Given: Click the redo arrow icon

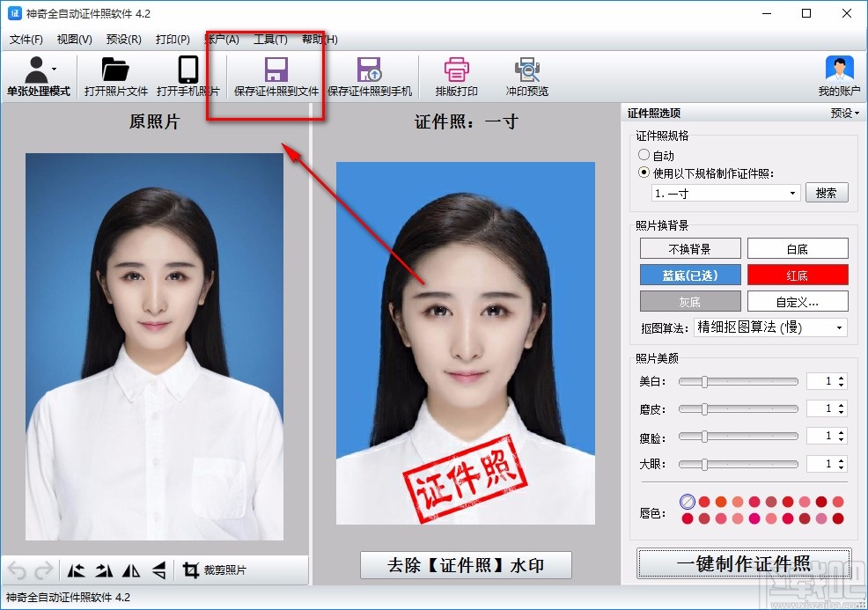Looking at the screenshot, I should click(44, 570).
